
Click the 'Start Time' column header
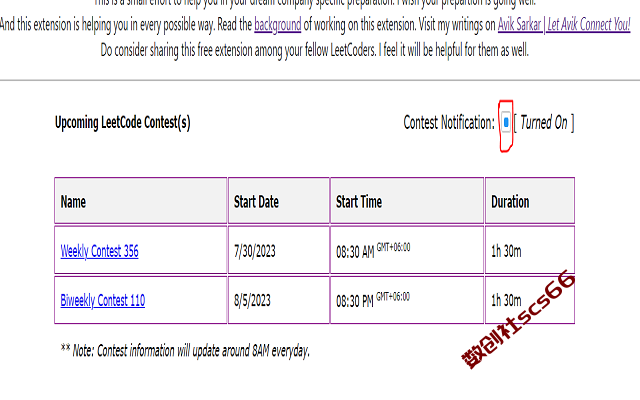point(407,201)
